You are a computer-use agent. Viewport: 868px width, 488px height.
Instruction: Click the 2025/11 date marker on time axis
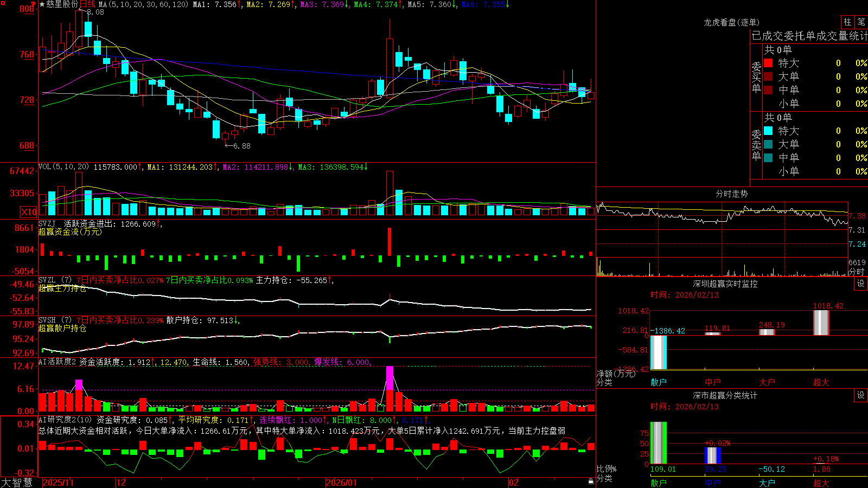point(58,483)
